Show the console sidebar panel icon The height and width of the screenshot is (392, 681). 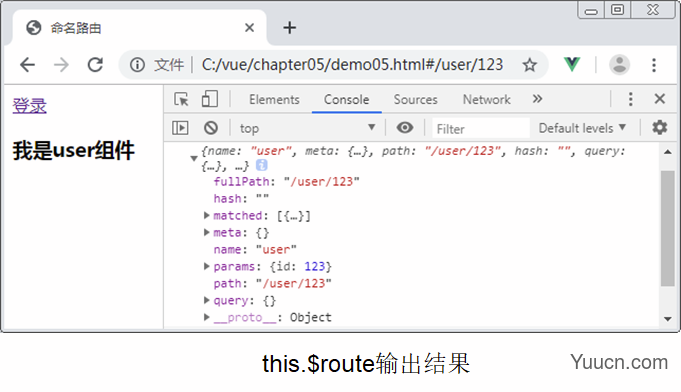(180, 128)
